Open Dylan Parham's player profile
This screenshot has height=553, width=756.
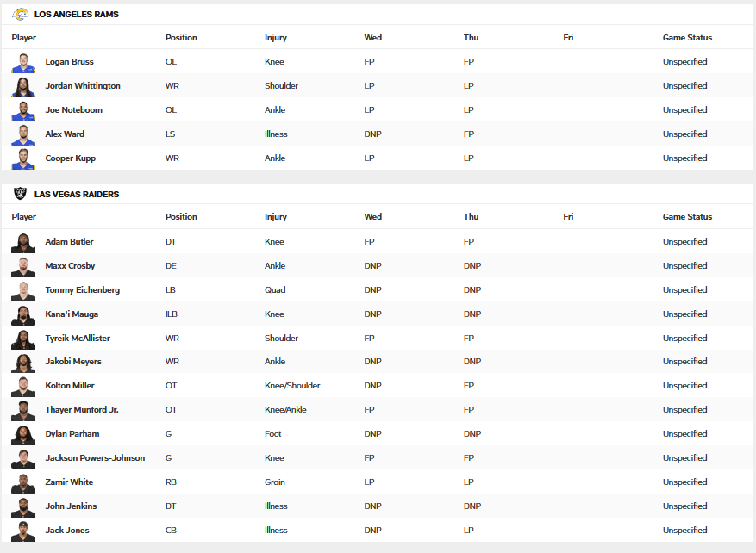tap(72, 434)
